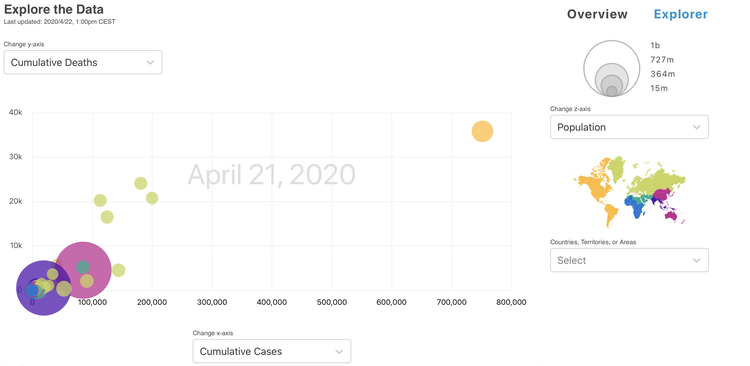Click the 1b population size legend circle
Image resolution: width=750 pixels, height=366 pixels.
(612, 68)
